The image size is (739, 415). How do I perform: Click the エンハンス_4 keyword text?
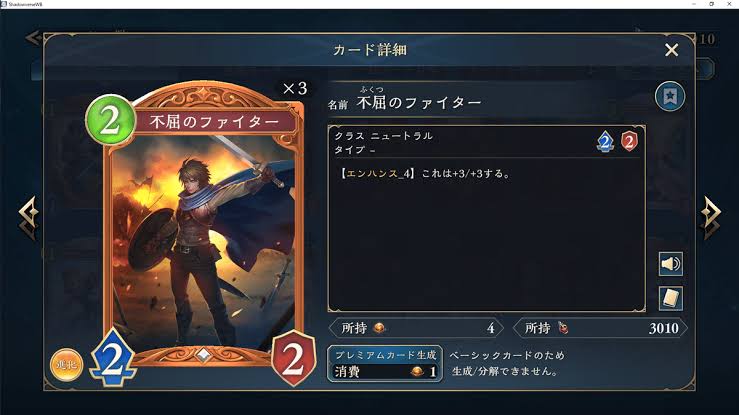tap(378, 173)
